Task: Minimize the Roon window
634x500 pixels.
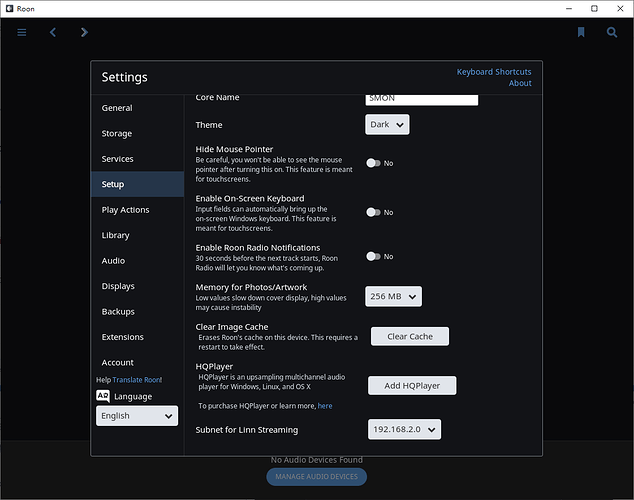Action: pos(569,8)
